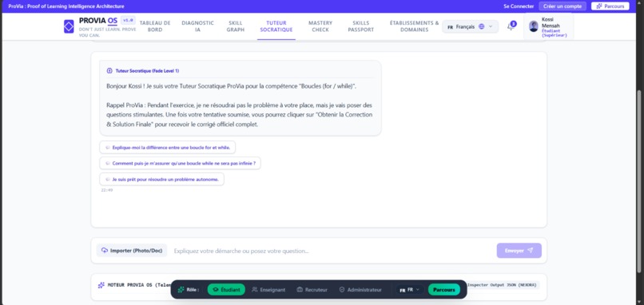
Task: Choose the infinite while loop question suggestion
Action: [180, 163]
